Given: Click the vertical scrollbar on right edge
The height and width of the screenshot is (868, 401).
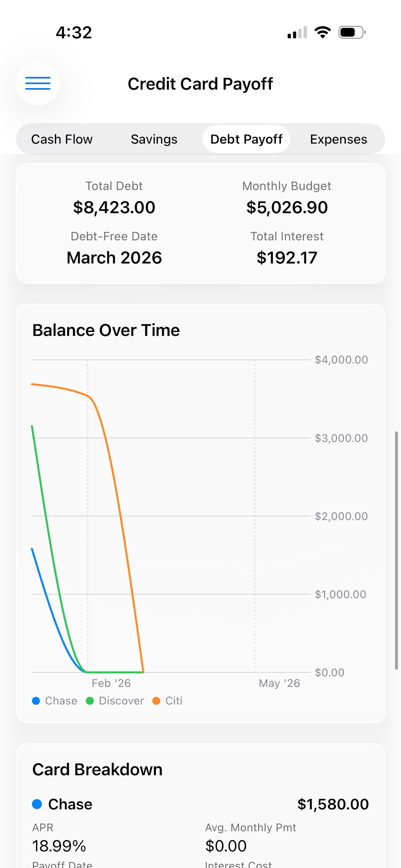Looking at the screenshot, I should 396,550.
